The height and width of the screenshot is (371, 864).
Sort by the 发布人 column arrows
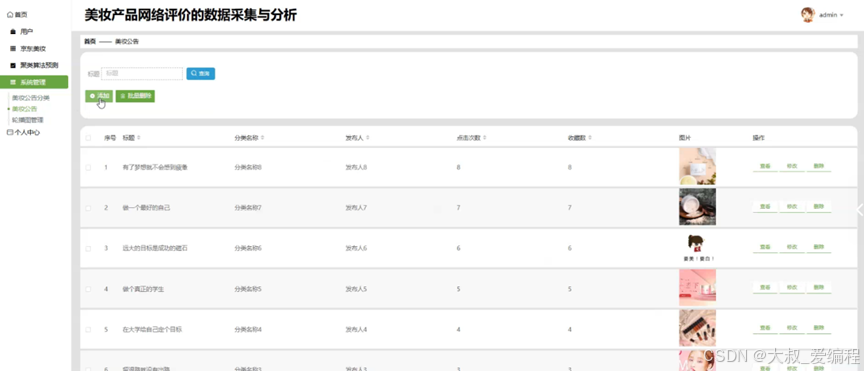[x=368, y=138]
